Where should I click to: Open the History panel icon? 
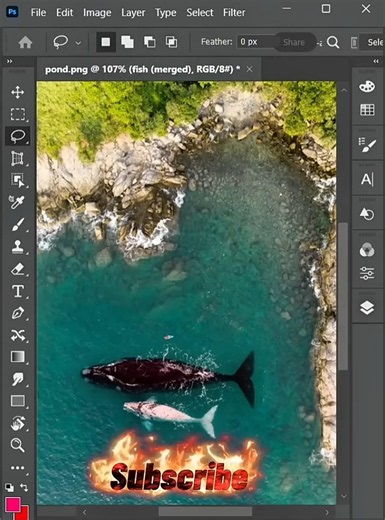[x=367, y=214]
